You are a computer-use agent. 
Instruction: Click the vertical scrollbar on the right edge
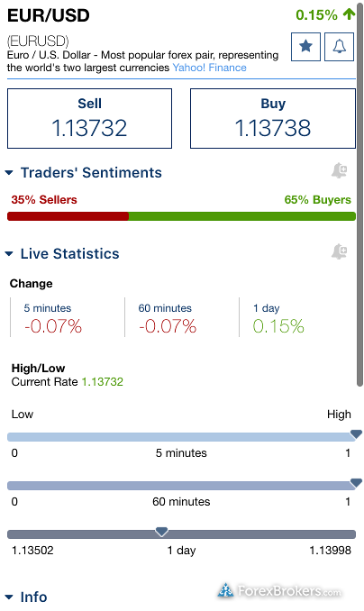tap(359, 195)
